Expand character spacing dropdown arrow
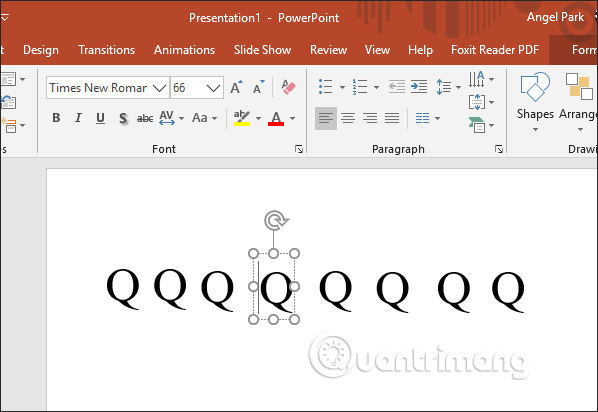The image size is (598, 412). coord(181,118)
